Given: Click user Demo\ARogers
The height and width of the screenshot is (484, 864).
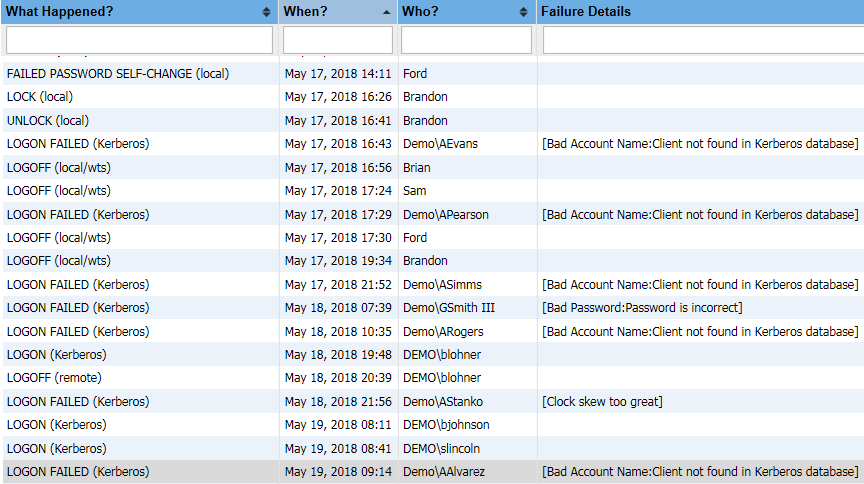Looking at the screenshot, I should 443,331.
